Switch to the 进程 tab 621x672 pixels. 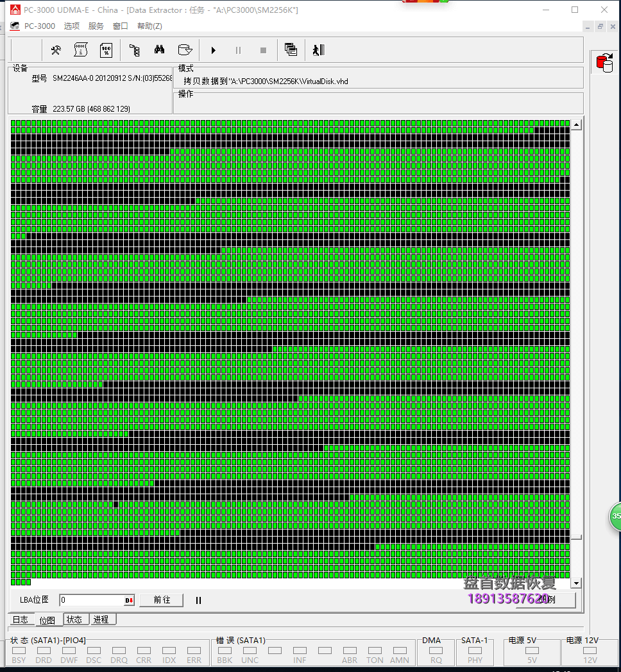coord(101,619)
